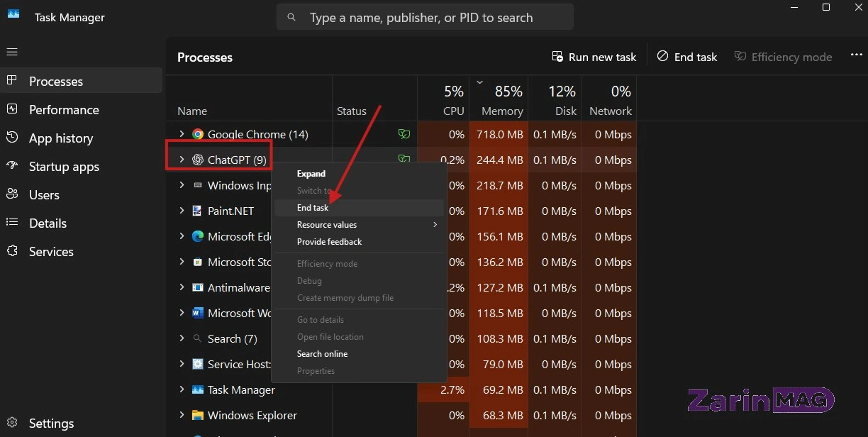868x437 pixels.
Task: Open the Resource values submenu
Action: pos(359,225)
